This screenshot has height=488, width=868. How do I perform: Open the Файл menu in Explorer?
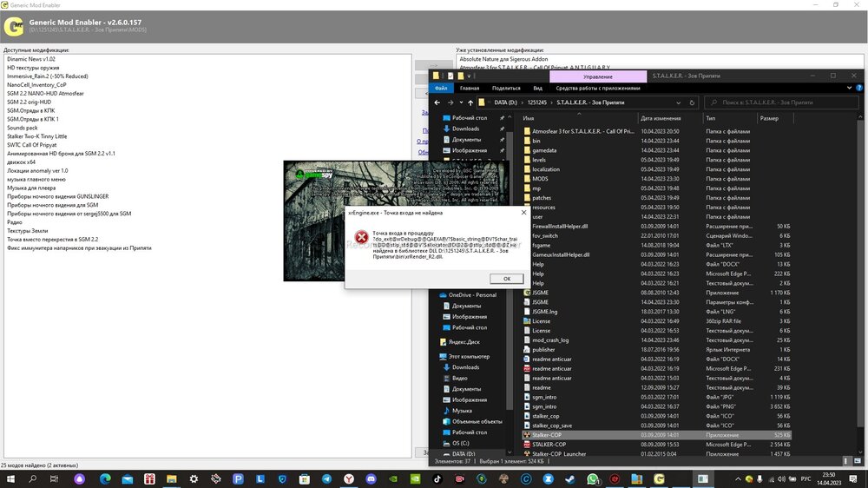441,88
